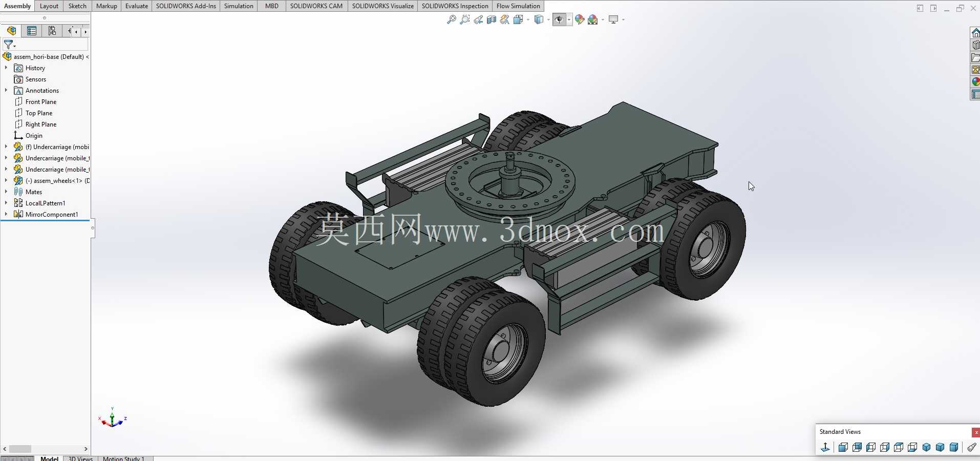Image resolution: width=980 pixels, height=461 pixels.
Task: Open Apply Scene dropdown arrow
Action: pyautogui.click(x=603, y=20)
